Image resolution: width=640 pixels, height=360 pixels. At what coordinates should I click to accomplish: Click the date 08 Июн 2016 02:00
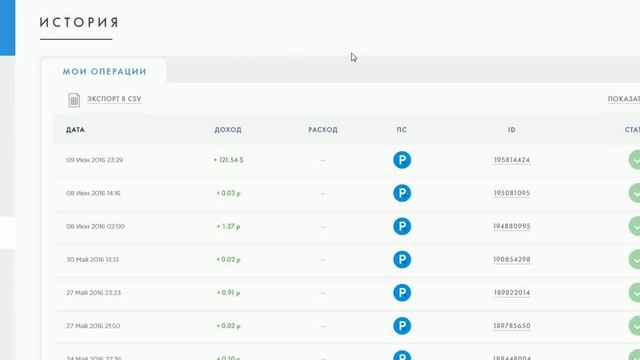(96, 226)
